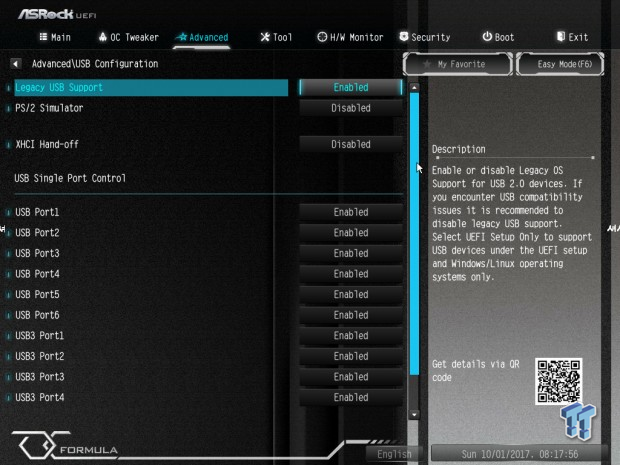
Task: Select the USB3 Port1 label
Action: pos(40,336)
